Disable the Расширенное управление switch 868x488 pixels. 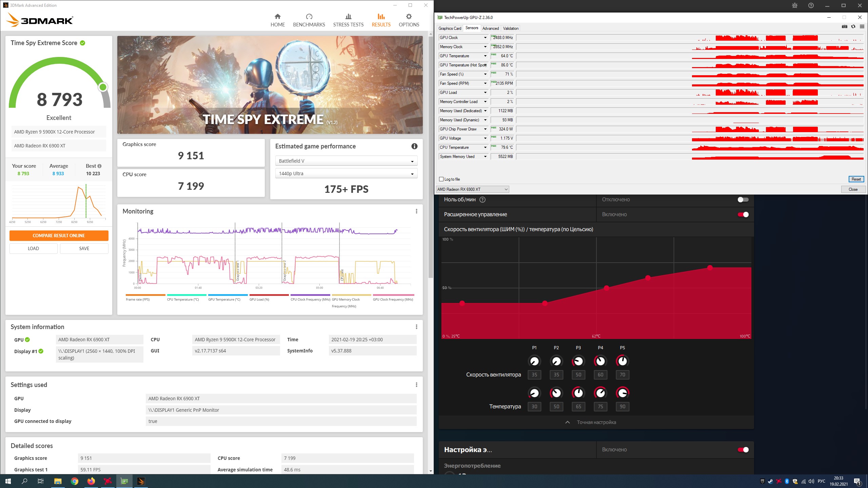pos(743,215)
